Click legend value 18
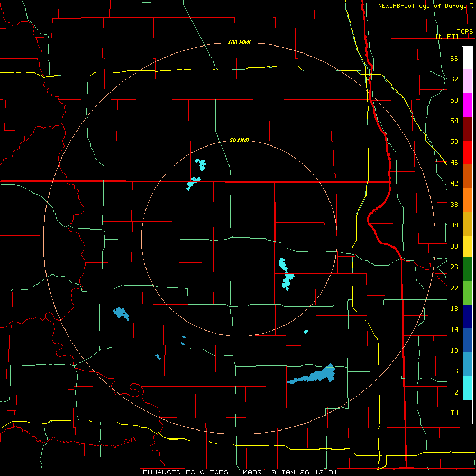Screen dimensions: 476x476 tap(454, 309)
